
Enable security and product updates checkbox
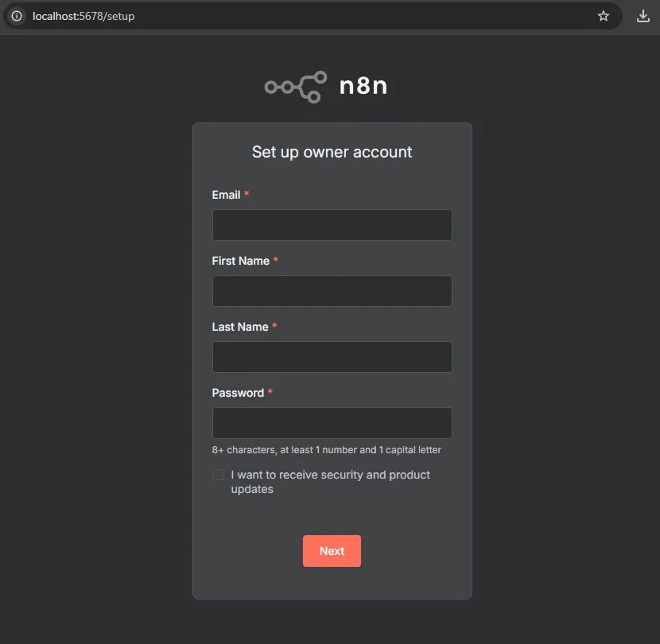218,475
